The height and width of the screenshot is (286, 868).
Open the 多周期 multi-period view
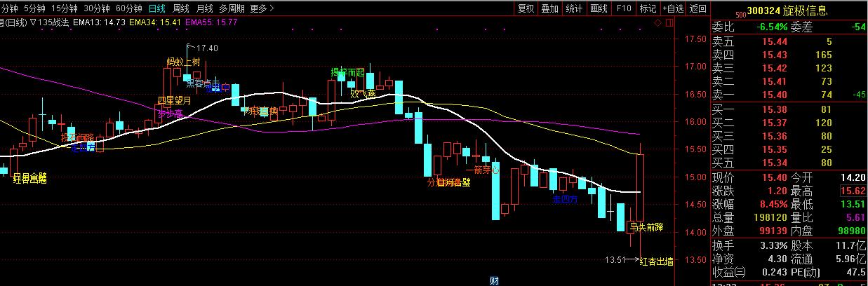pos(232,9)
